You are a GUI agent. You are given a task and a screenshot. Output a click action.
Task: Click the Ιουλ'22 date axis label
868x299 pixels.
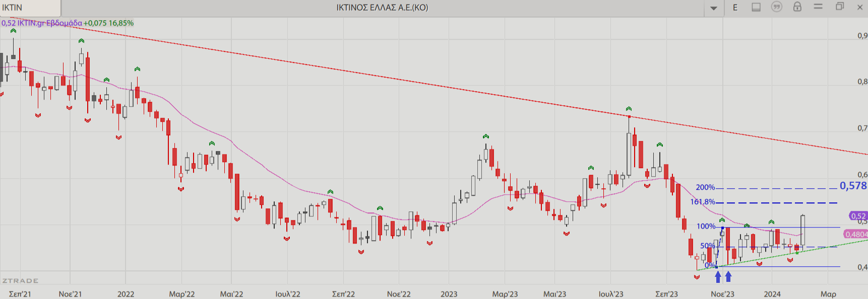pyautogui.click(x=288, y=294)
